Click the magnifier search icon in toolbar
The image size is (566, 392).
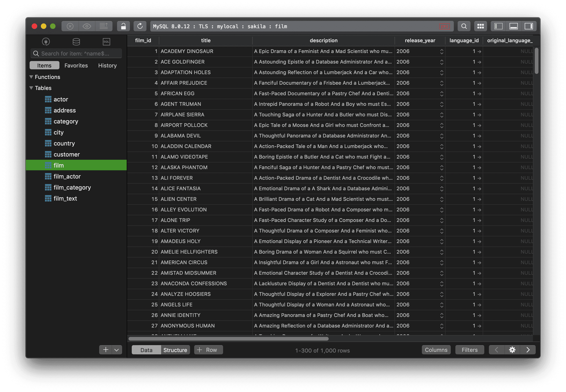pyautogui.click(x=464, y=26)
